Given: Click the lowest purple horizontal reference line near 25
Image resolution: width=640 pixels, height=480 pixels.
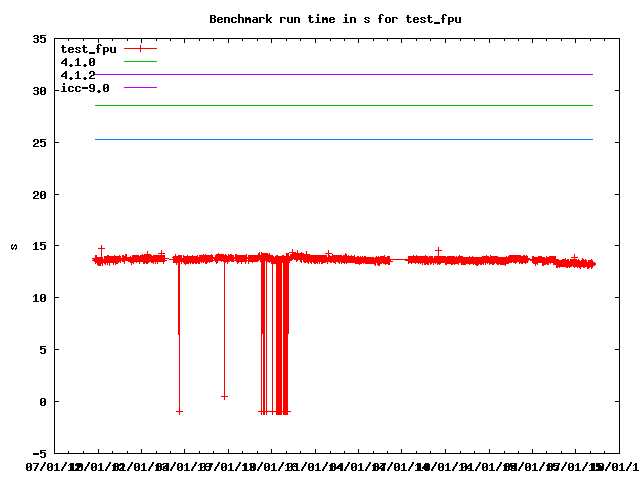Looking at the screenshot, I should point(340,139).
